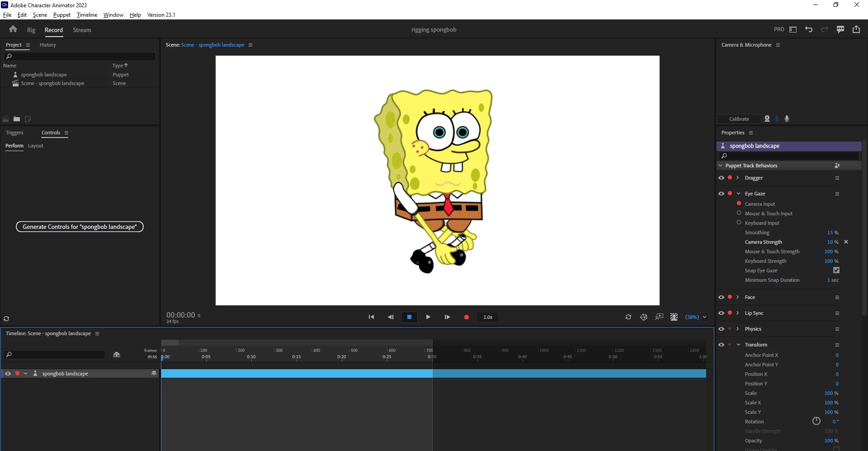868x451 pixels.
Task: Open the Timeline menu
Action: coord(87,14)
